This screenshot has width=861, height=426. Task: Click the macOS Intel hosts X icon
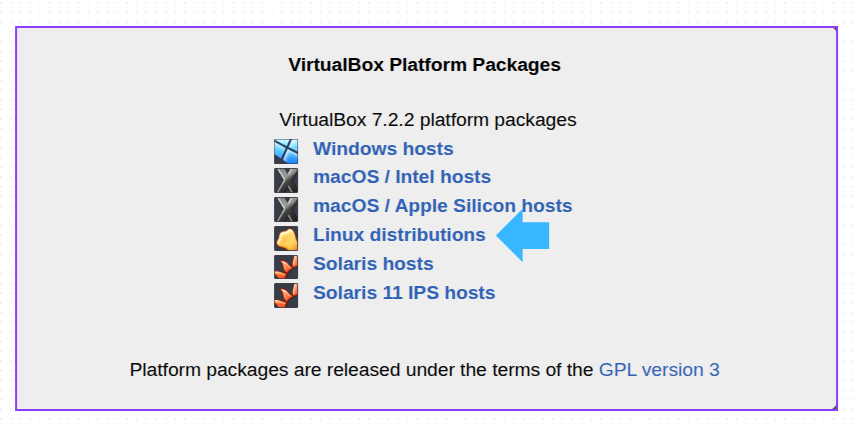(x=286, y=180)
